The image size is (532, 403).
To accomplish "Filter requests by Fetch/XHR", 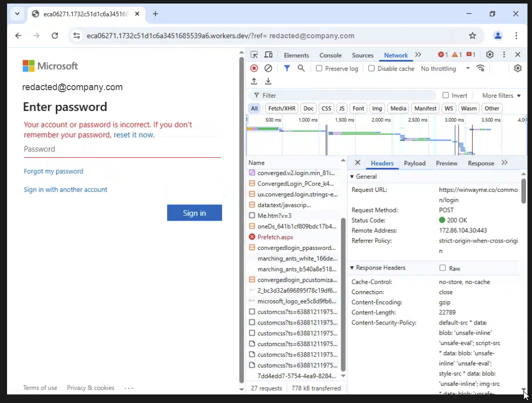I will 282,108.
